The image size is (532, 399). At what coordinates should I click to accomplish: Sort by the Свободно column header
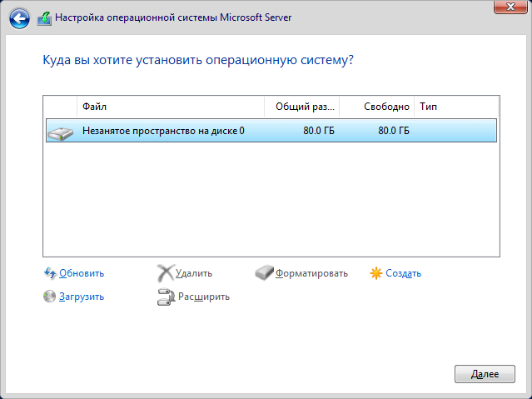[376, 107]
